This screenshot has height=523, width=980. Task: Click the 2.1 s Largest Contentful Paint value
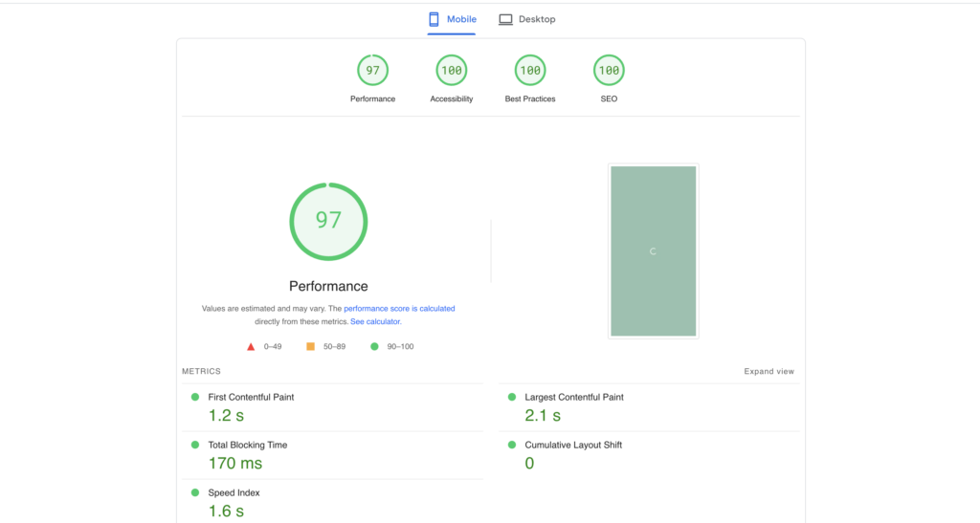(543, 416)
